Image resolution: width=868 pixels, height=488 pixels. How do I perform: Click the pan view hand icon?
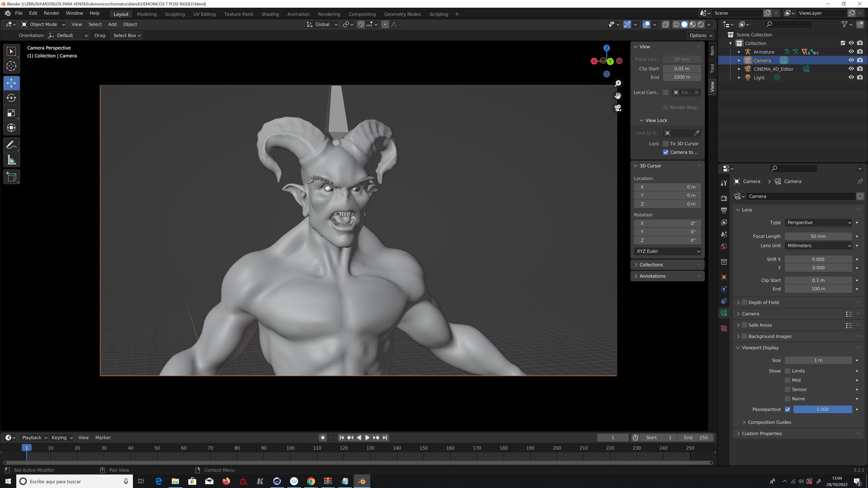pyautogui.click(x=618, y=96)
